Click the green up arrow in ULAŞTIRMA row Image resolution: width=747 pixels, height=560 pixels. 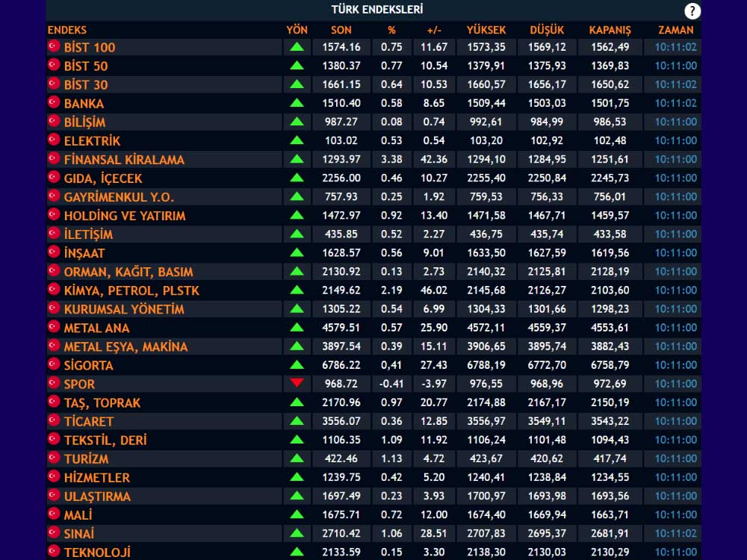(297, 495)
